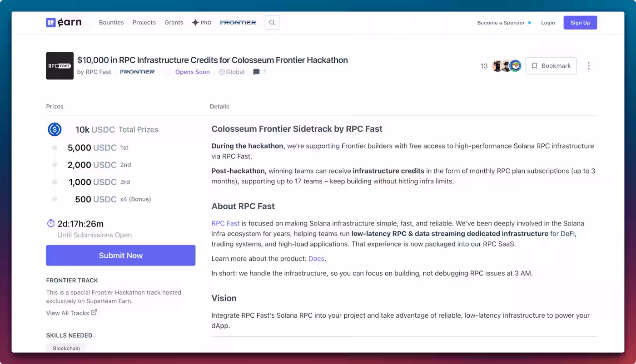Click the 'by RPC Fast' sponsor name

pos(94,72)
